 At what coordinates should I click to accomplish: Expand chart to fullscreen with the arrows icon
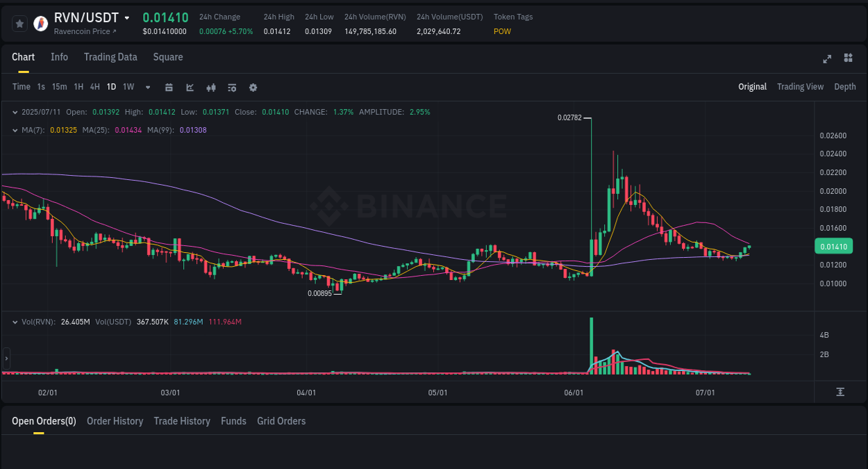click(x=826, y=59)
